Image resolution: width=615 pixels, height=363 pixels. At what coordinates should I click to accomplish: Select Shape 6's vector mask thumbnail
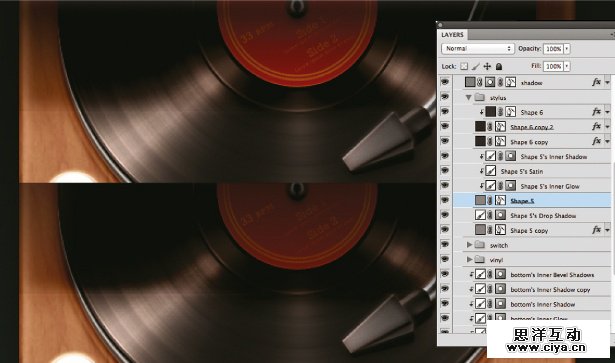click(510, 112)
